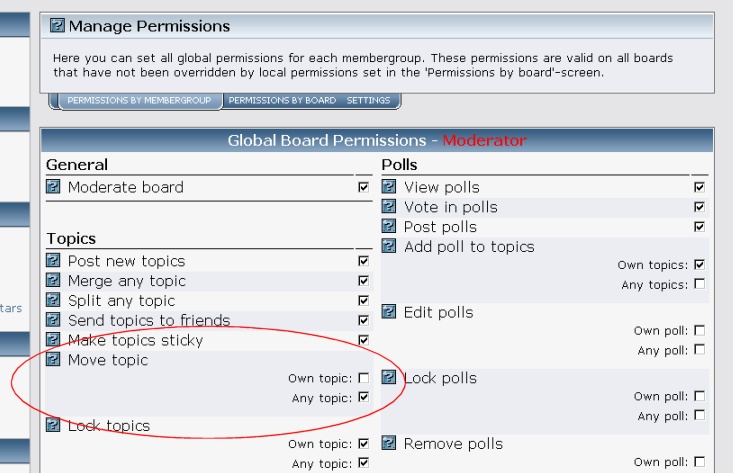Enable Edit polls Own poll checkbox

coord(699,330)
